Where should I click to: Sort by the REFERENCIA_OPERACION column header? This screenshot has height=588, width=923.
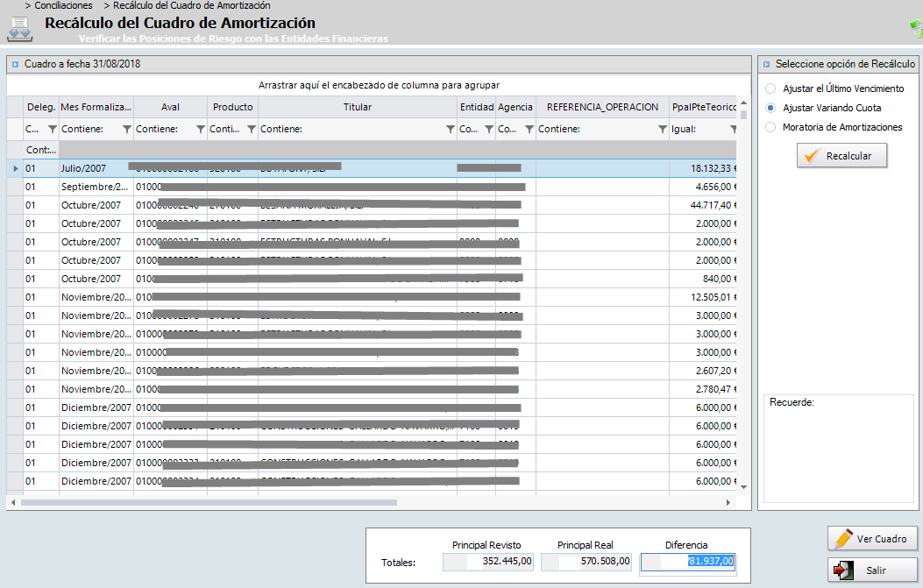coord(603,107)
